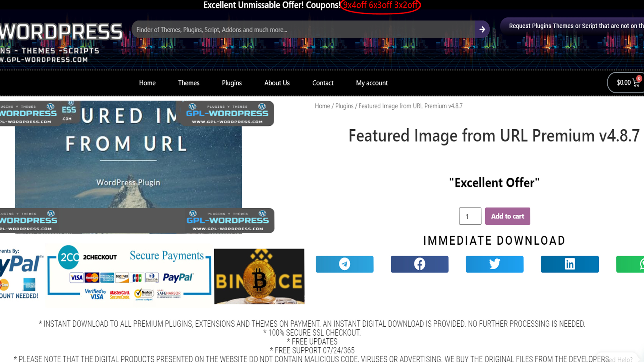
Task: Focus the product quantity field
Action: (x=470, y=216)
